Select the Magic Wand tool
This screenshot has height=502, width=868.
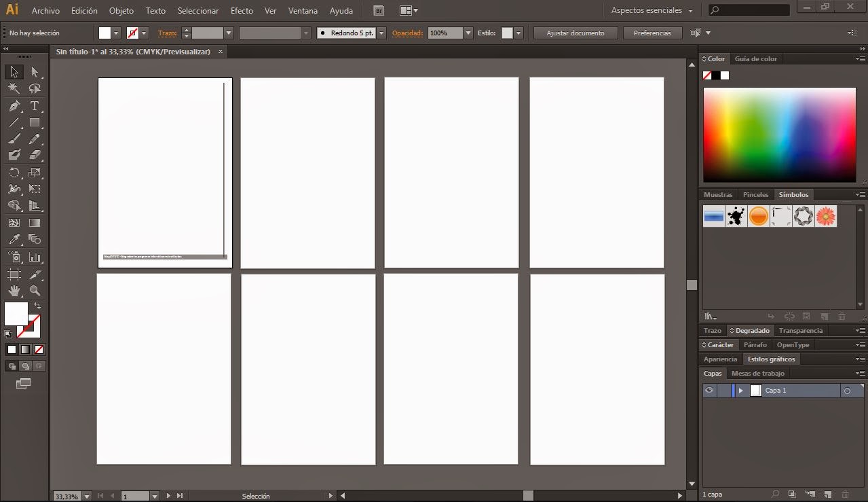pos(14,88)
